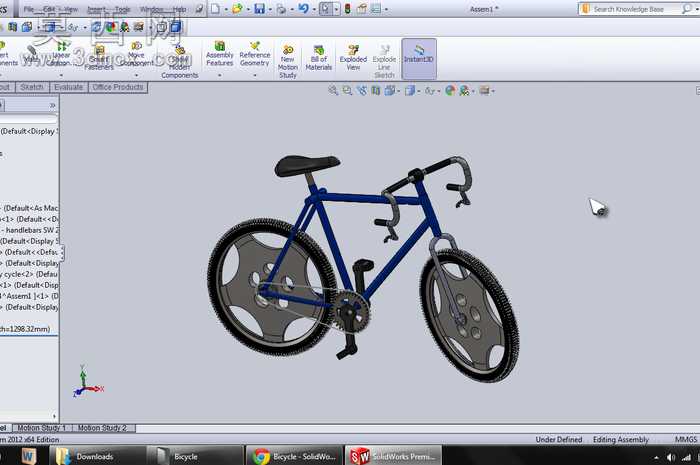Screen dimensions: 700x465
Task: Switch to Motion Study 2 tab
Action: pyautogui.click(x=102, y=428)
